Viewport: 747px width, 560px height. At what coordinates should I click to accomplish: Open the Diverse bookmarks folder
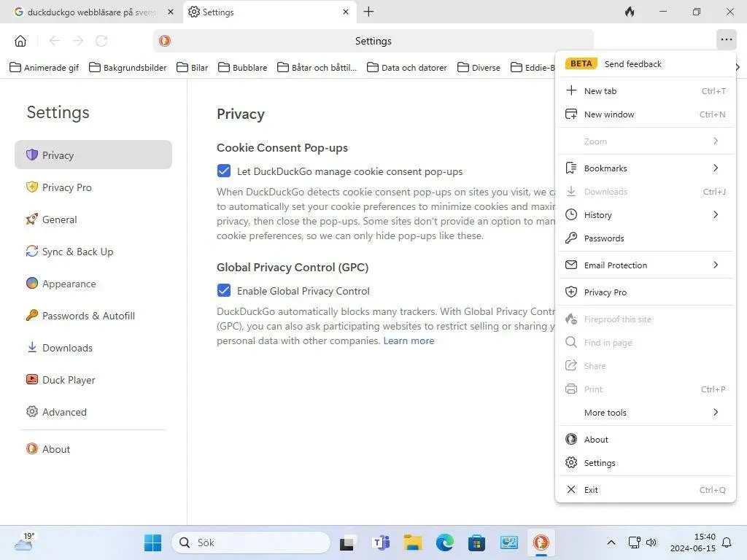tap(479, 68)
